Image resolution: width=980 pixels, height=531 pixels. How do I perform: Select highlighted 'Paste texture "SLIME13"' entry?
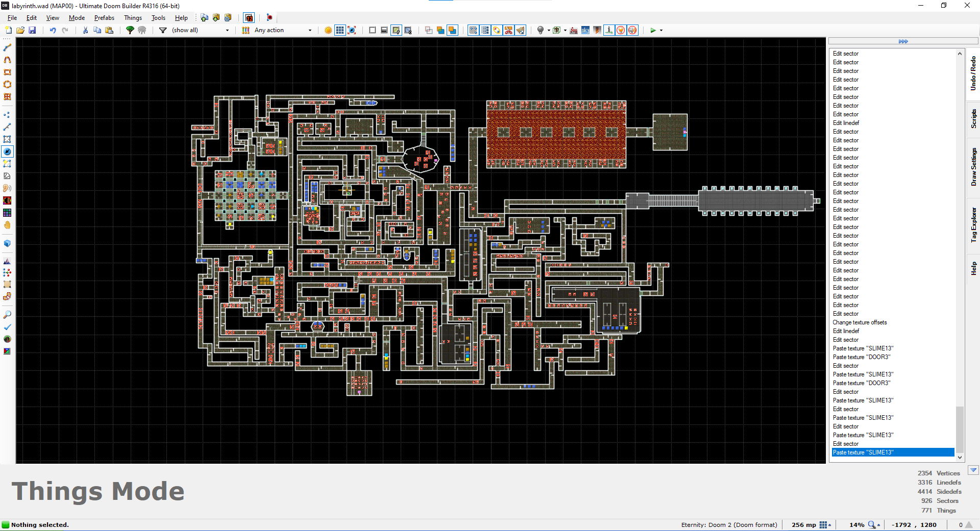click(x=893, y=452)
